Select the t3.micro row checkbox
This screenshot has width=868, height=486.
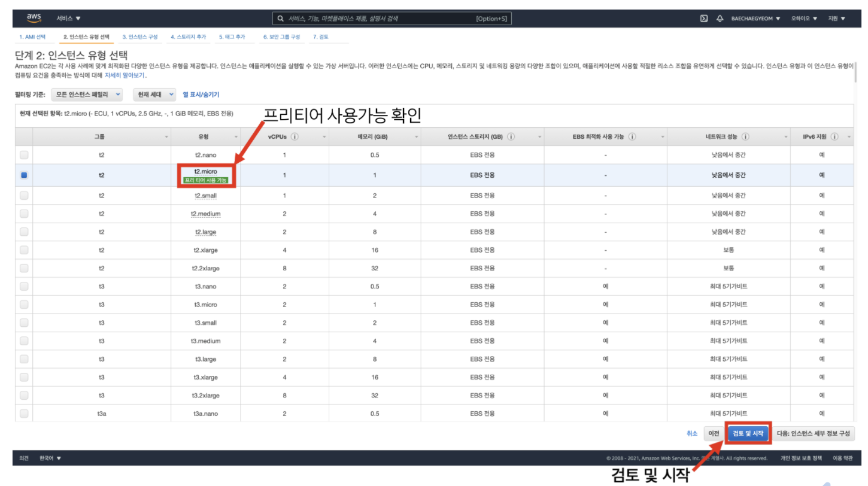coord(24,305)
